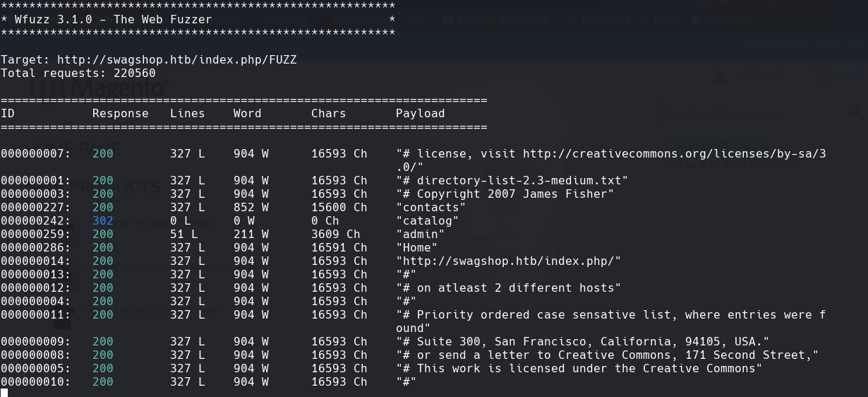
Task: Click the 200 response code for contacts
Action: (x=103, y=207)
